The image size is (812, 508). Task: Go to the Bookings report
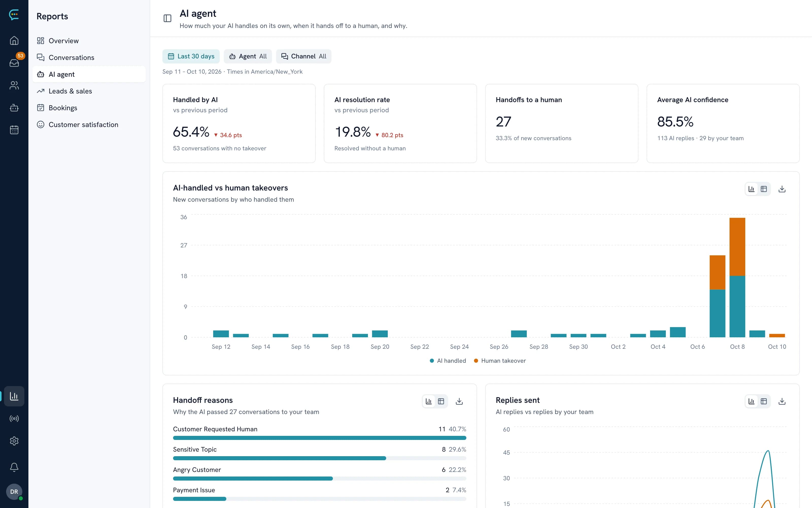(89, 108)
